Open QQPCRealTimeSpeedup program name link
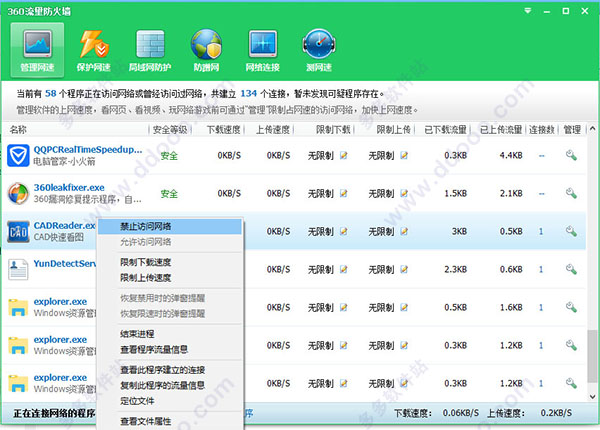This screenshot has width=600, height=430. pyautogui.click(x=88, y=150)
